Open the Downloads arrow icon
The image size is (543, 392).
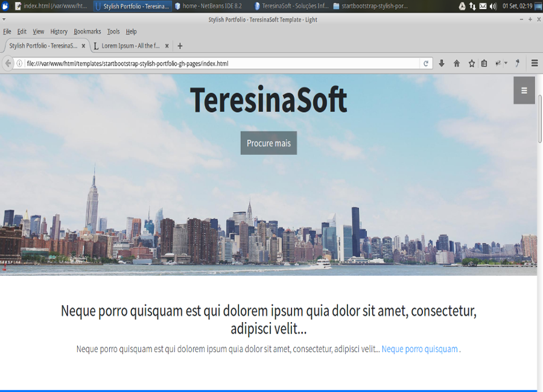442,63
